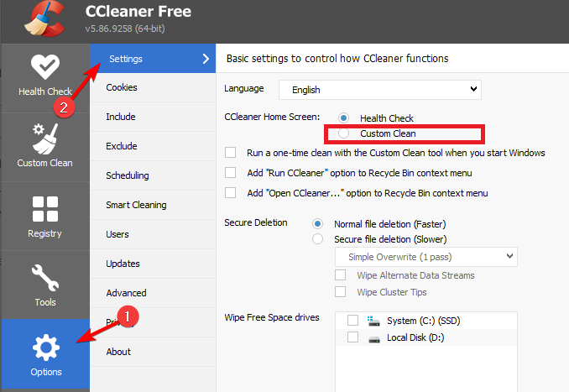Click "Wipe Free Space drives" label
Screen dimensions: 569x392
(x=272, y=317)
